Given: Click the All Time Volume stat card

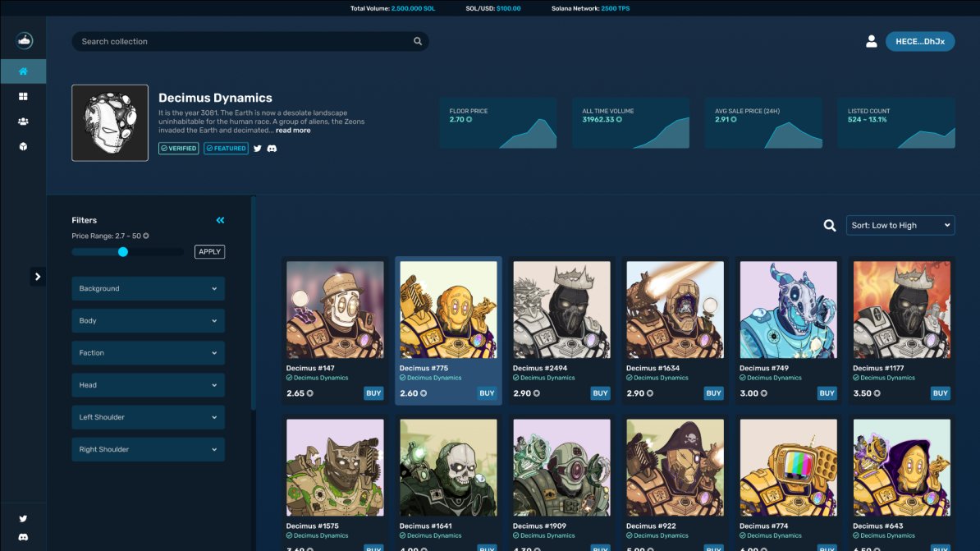Looking at the screenshot, I should tap(630, 122).
